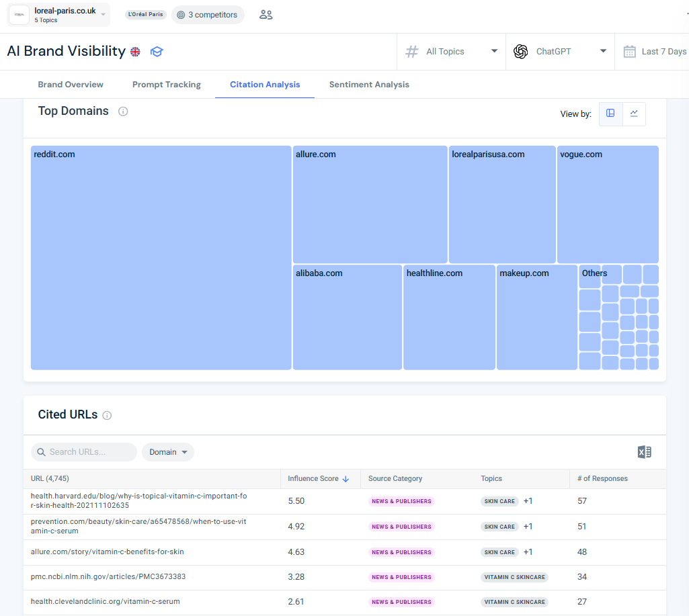Click influence score 5.50
Image resolution: width=689 pixels, height=616 pixels.
(x=296, y=501)
